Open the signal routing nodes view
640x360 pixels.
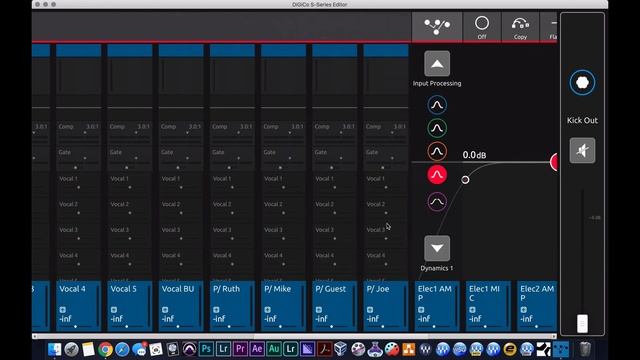click(437, 27)
